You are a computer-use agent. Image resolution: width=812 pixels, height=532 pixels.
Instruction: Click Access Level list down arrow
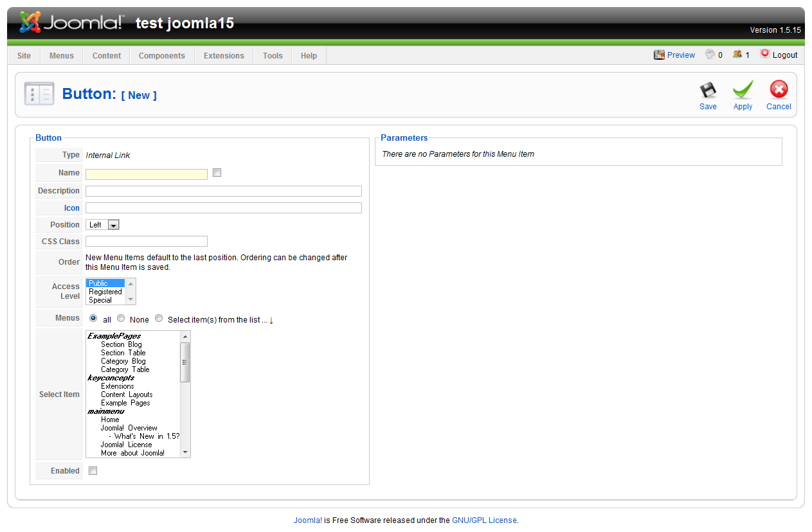point(131,300)
